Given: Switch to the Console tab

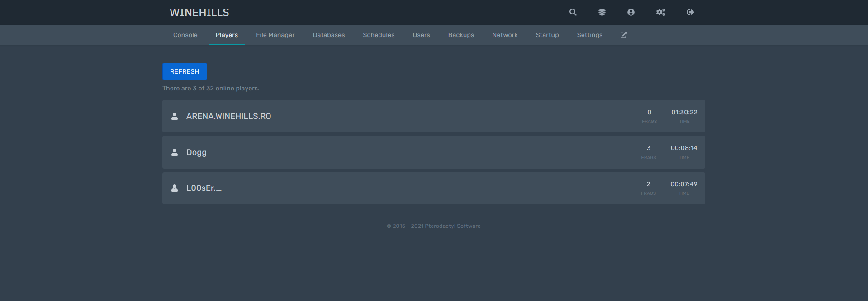Looking at the screenshot, I should pyautogui.click(x=185, y=35).
